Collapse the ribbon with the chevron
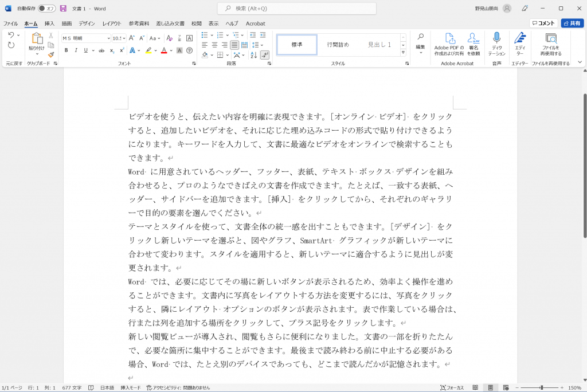The height and width of the screenshot is (392, 587). (x=580, y=62)
